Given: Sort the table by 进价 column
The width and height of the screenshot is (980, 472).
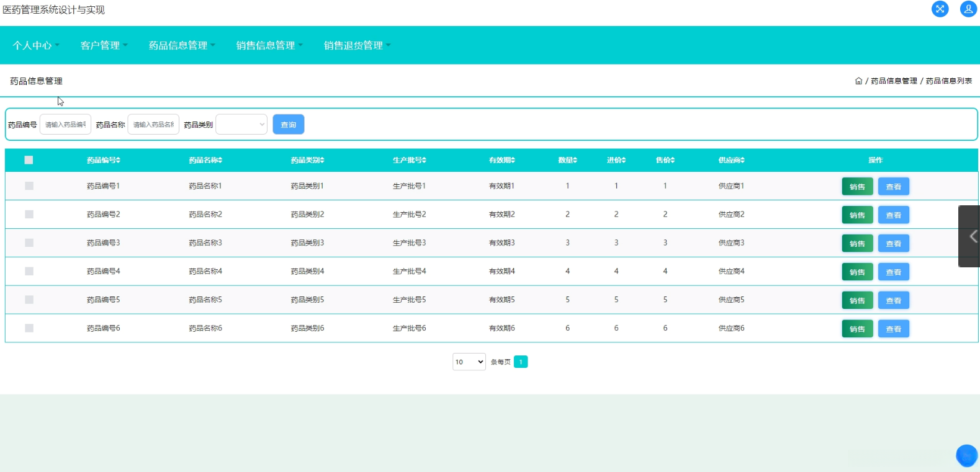Looking at the screenshot, I should (x=616, y=160).
